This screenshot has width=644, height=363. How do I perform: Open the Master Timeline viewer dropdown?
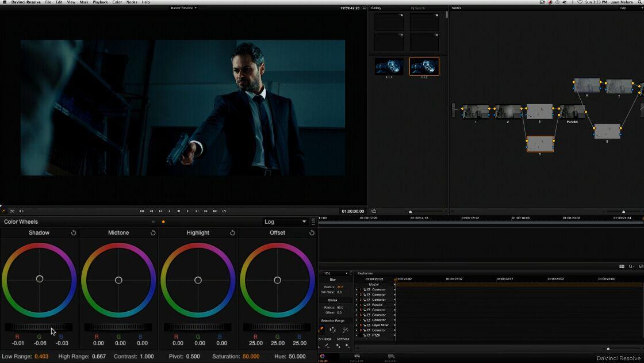coord(183,8)
